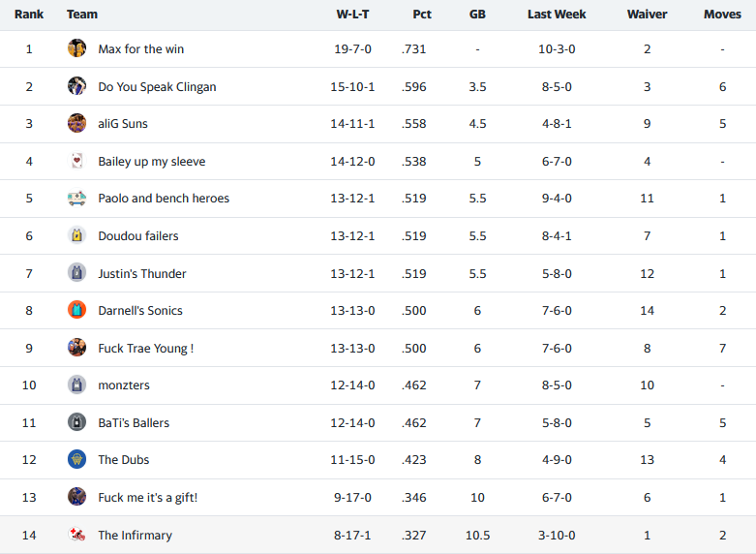756x554 pixels.
Task: Click The Dubs team logo icon
Action: pos(77,459)
